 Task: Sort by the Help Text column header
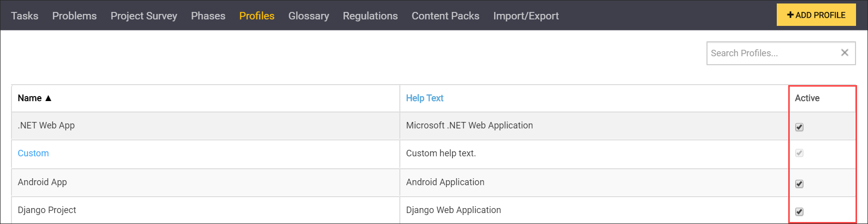tap(424, 98)
